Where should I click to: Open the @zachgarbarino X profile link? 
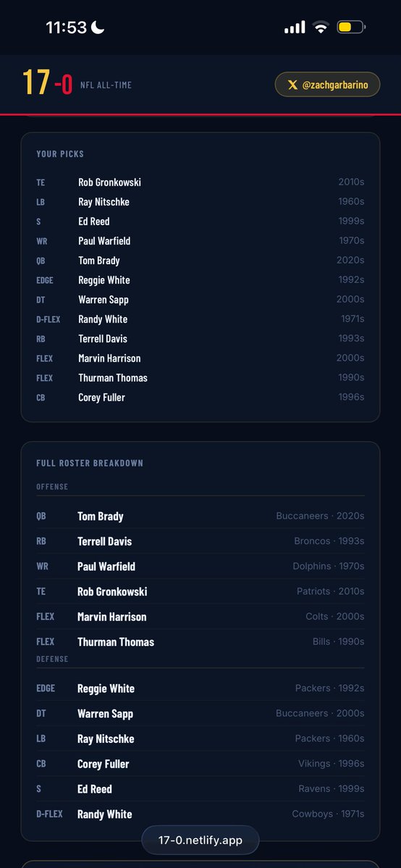point(327,85)
